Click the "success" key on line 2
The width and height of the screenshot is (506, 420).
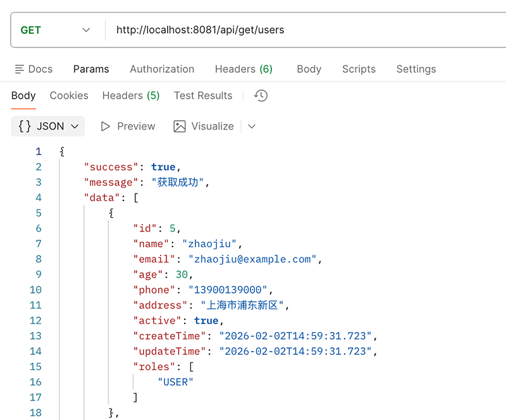pos(111,167)
